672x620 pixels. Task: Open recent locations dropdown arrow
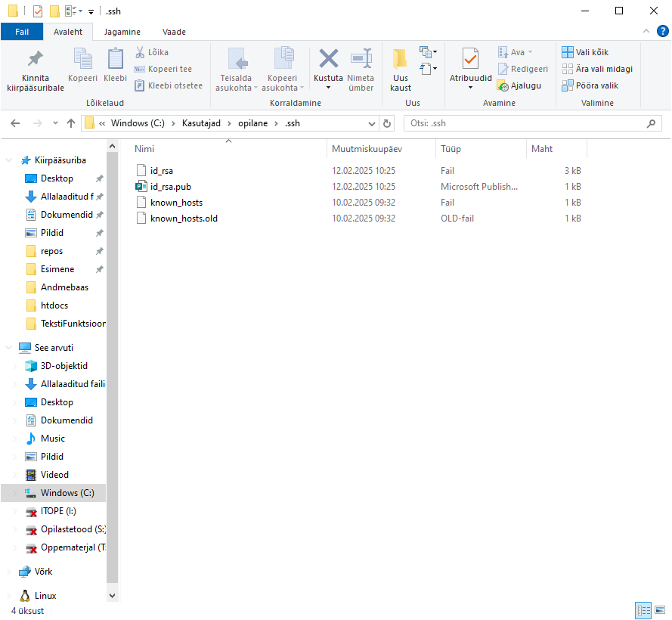(55, 123)
